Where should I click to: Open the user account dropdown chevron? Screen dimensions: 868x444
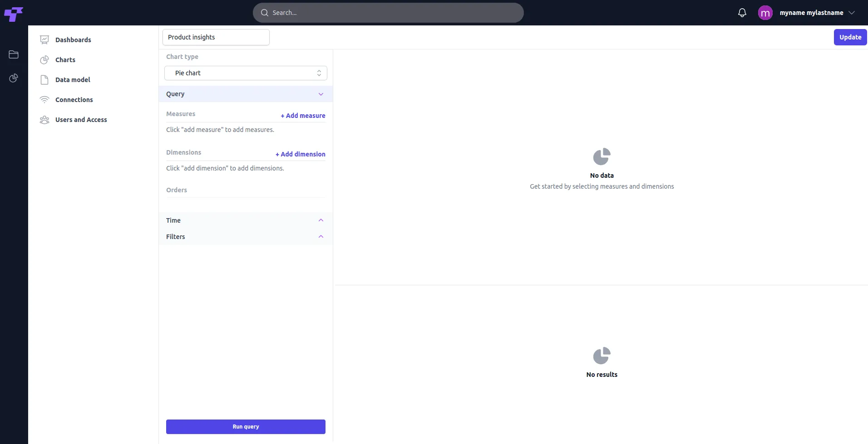click(852, 13)
